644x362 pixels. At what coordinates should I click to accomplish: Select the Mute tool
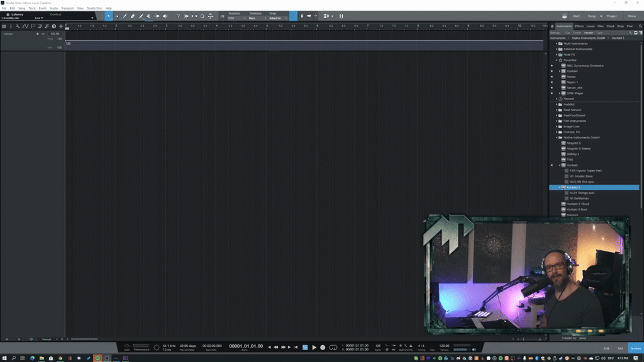[148, 16]
